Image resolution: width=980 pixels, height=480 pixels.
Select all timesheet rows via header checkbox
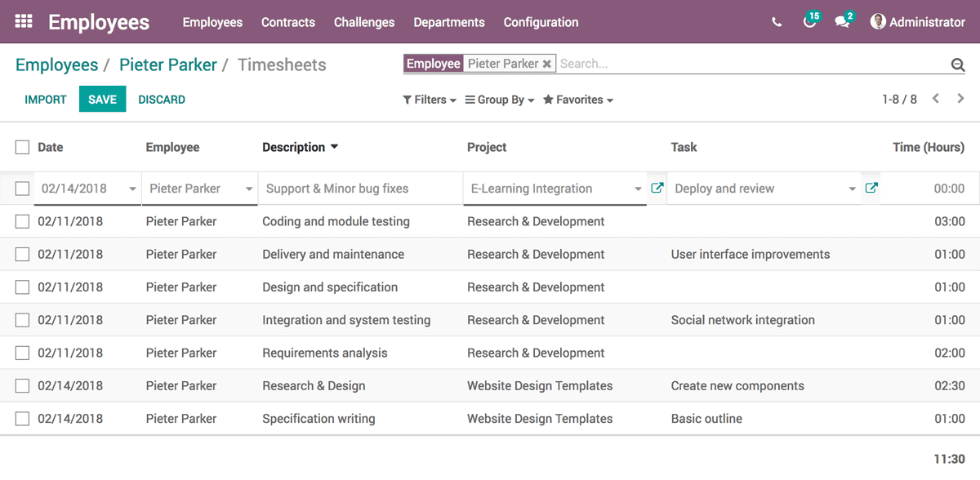coord(22,146)
